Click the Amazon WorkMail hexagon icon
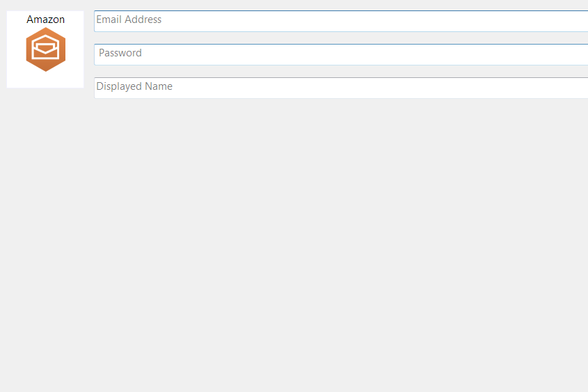588x392 pixels. click(x=46, y=49)
